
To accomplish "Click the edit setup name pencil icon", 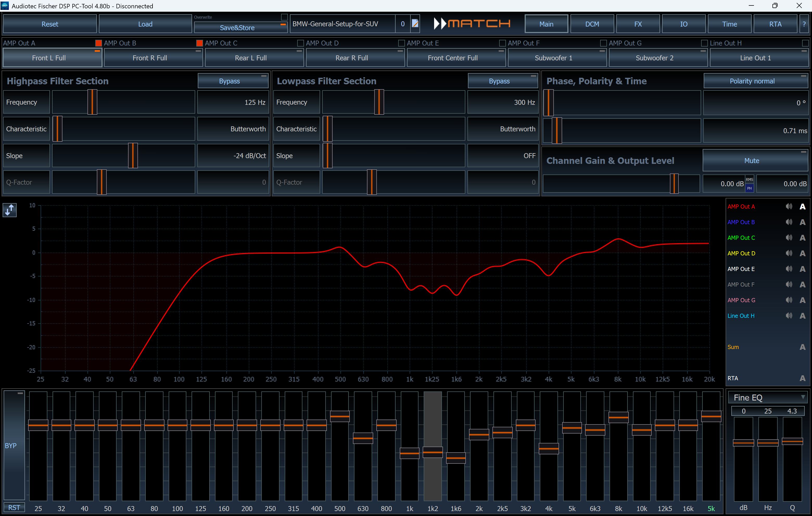I will click(x=415, y=24).
